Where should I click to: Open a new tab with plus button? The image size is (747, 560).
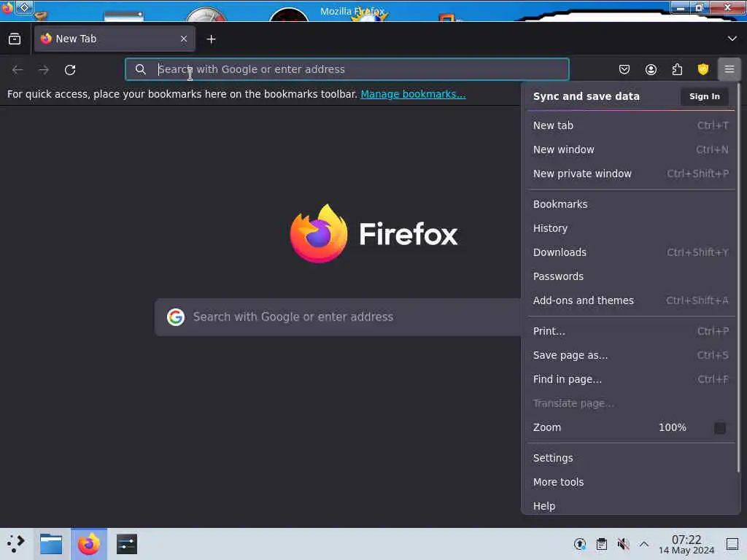(211, 39)
